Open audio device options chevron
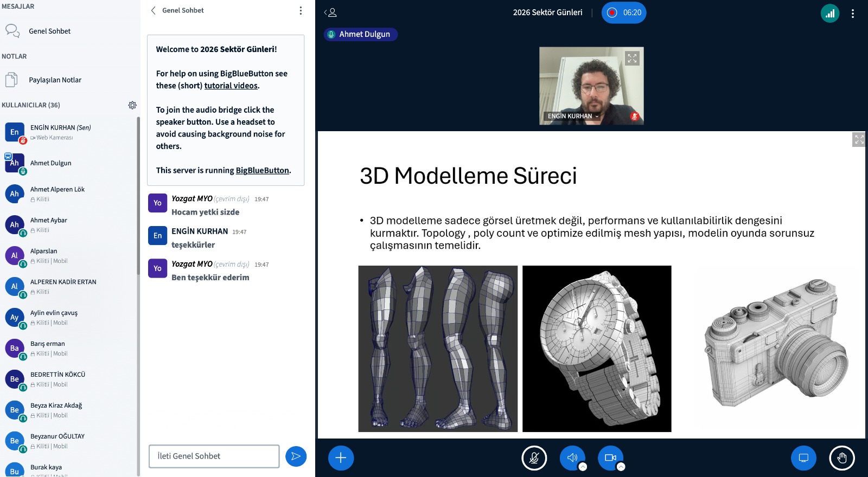 [583, 467]
